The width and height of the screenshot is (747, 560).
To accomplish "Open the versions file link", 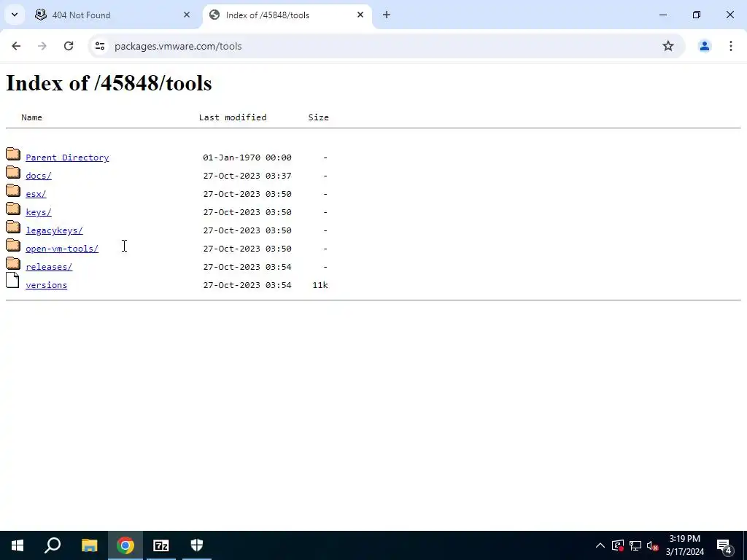I will click(46, 285).
